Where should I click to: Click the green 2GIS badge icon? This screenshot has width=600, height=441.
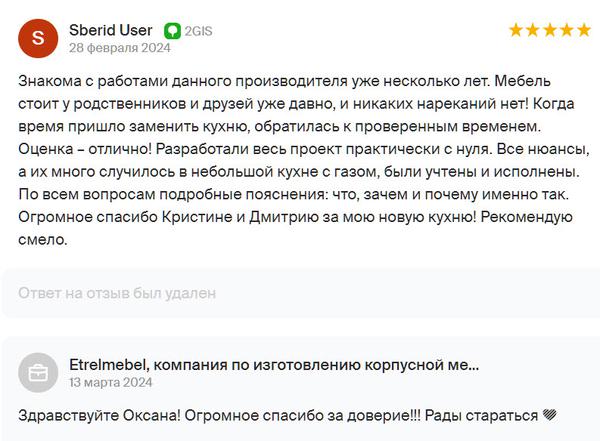[172, 31]
